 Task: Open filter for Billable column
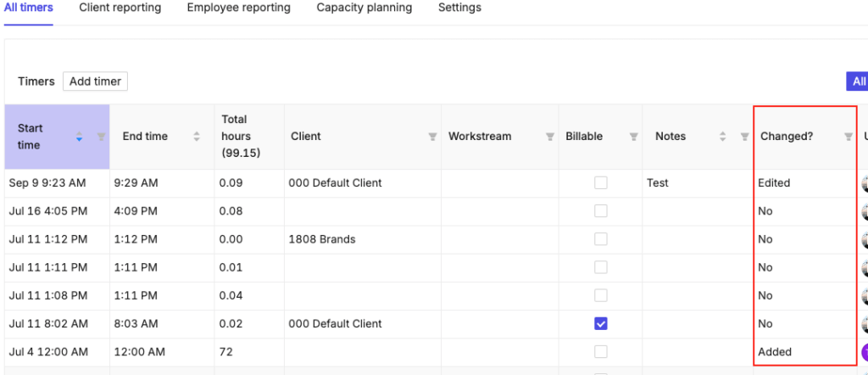point(633,137)
